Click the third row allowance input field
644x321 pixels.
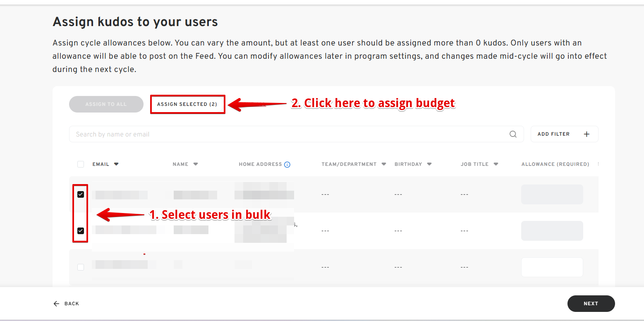coord(552,267)
